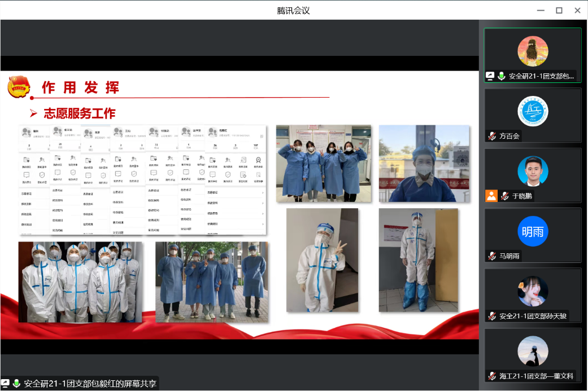Click 马明雨's muted microphone icon
The image size is (588, 391).
492,256
